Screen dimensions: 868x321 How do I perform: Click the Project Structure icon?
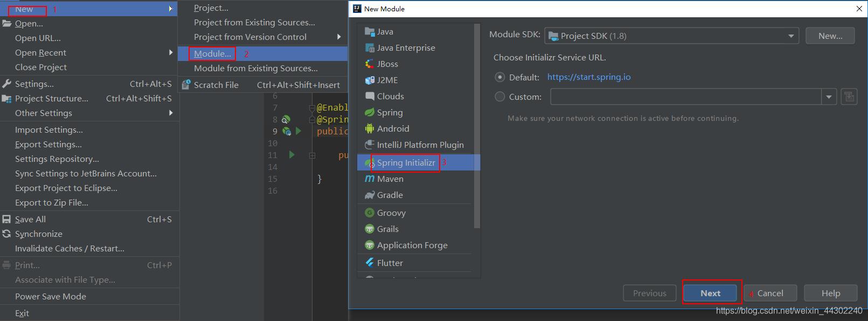[7, 98]
